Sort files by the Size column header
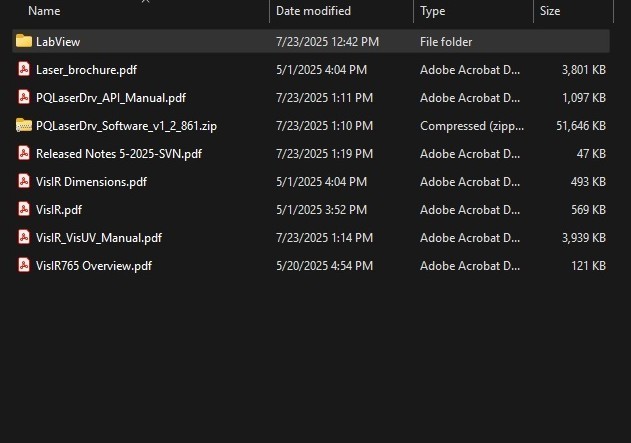Image resolution: width=631 pixels, height=443 pixels. pos(550,11)
